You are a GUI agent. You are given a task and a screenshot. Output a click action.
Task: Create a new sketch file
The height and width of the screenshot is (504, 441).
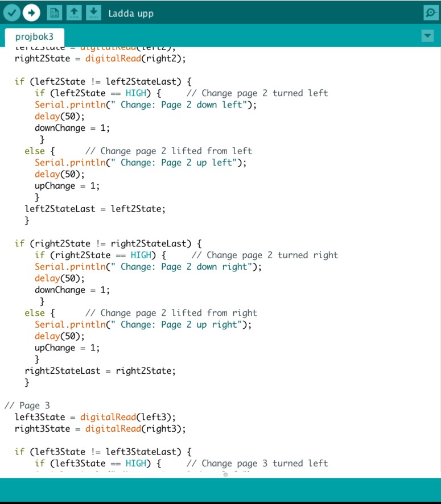pos(55,12)
